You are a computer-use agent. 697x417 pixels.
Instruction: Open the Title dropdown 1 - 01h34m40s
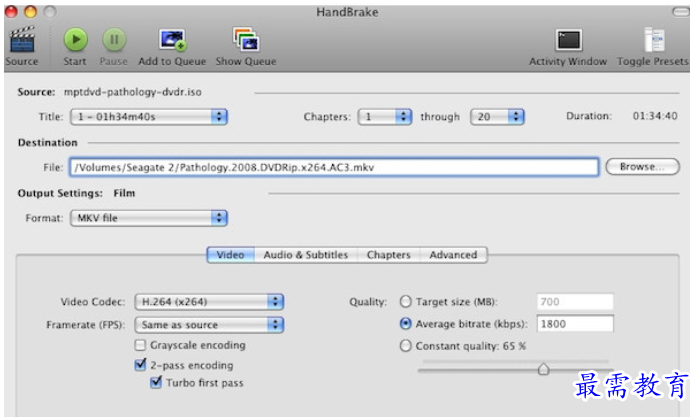coord(149,117)
